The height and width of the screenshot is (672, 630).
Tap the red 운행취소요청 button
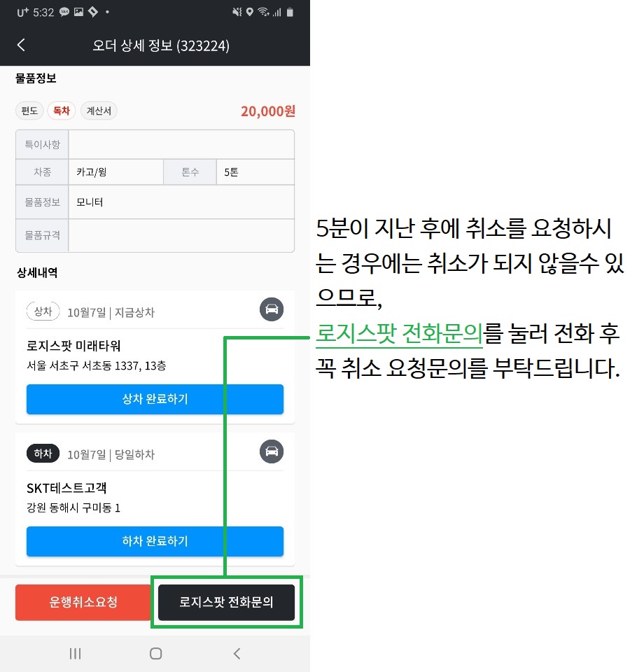click(x=83, y=602)
